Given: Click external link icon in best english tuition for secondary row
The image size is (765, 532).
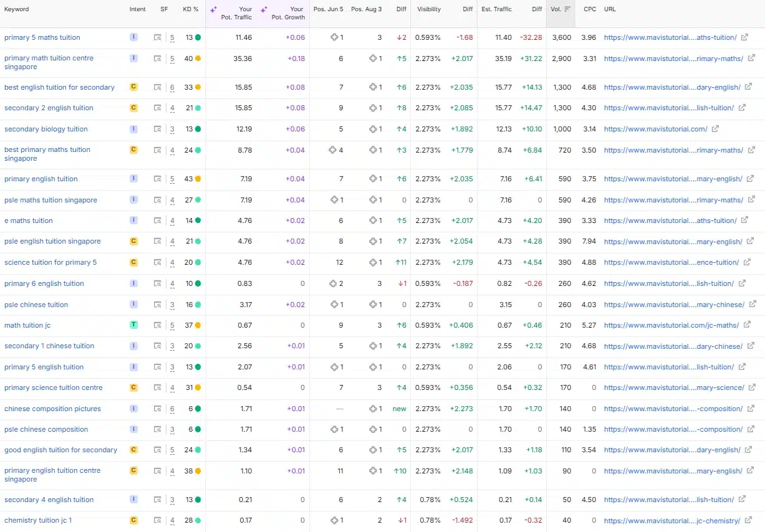Looking at the screenshot, I should pos(748,87).
